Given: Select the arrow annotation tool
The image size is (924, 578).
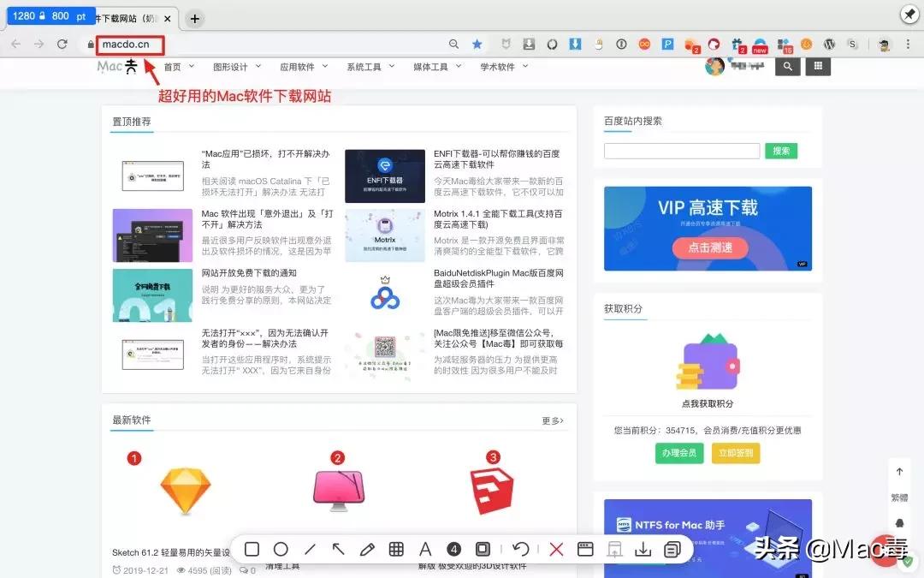Looking at the screenshot, I should coord(339,549).
